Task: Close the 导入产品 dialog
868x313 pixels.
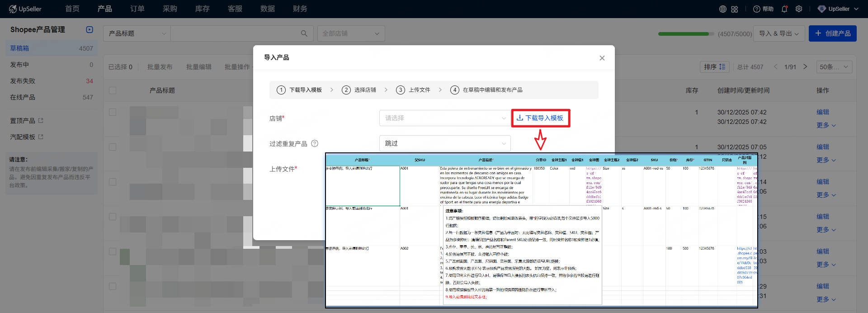Action: pos(602,58)
